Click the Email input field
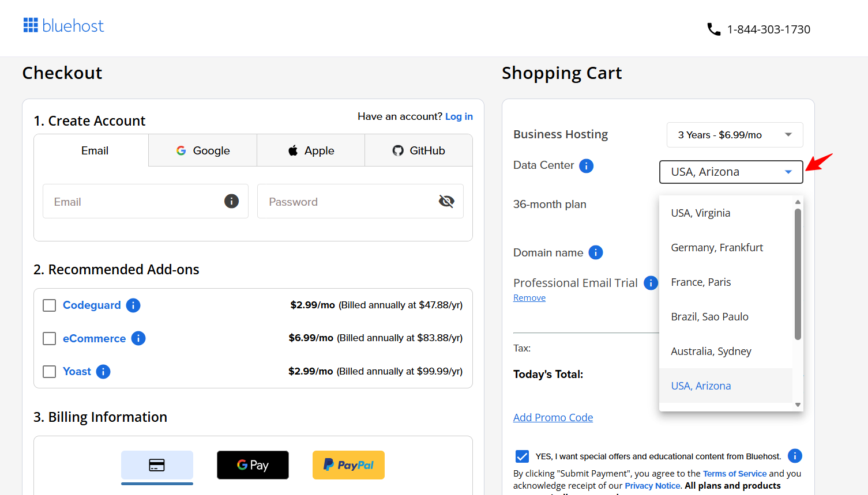Image resolution: width=868 pixels, height=495 pixels. (145, 201)
